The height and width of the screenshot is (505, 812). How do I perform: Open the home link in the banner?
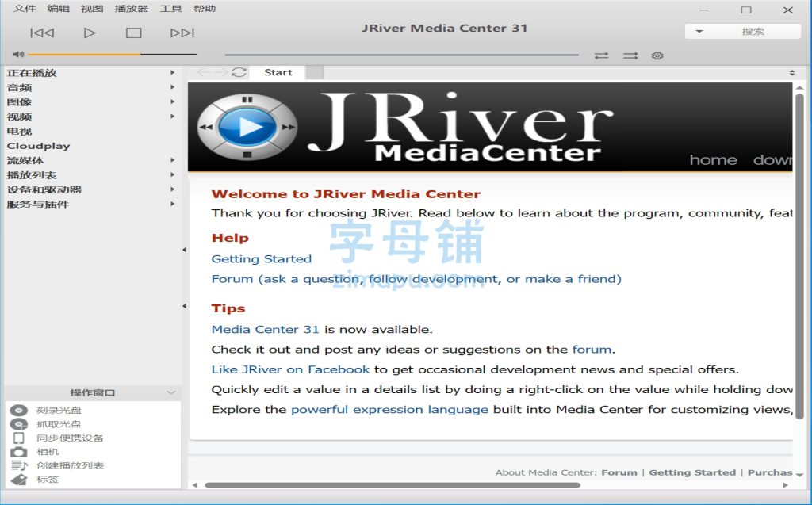713,160
